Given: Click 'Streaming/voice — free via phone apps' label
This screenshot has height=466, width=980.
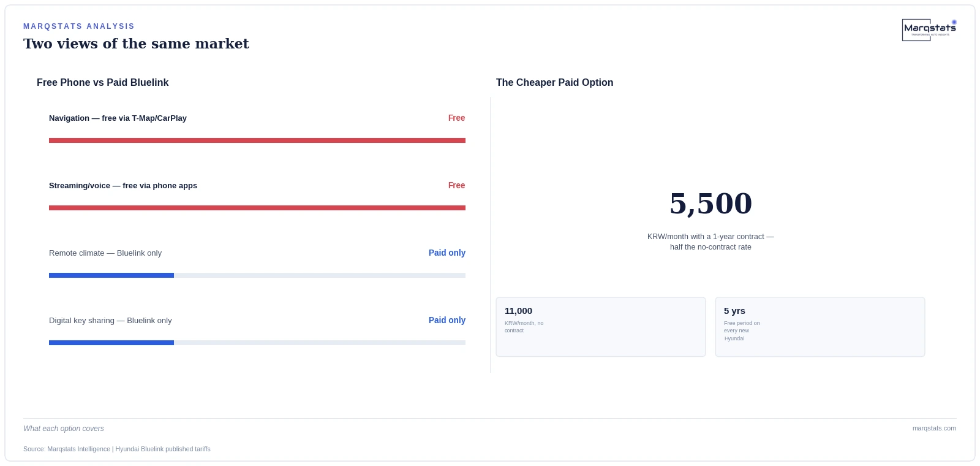Looking at the screenshot, I should click(x=123, y=186).
